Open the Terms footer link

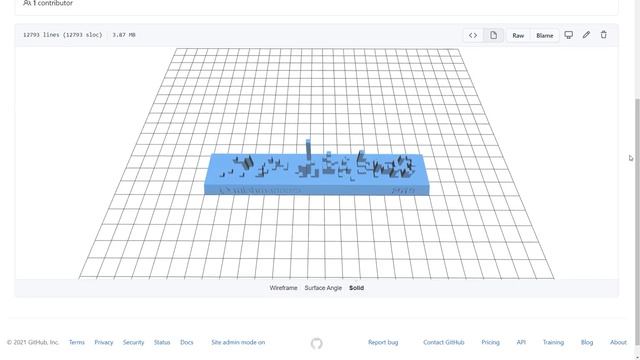(x=76, y=342)
